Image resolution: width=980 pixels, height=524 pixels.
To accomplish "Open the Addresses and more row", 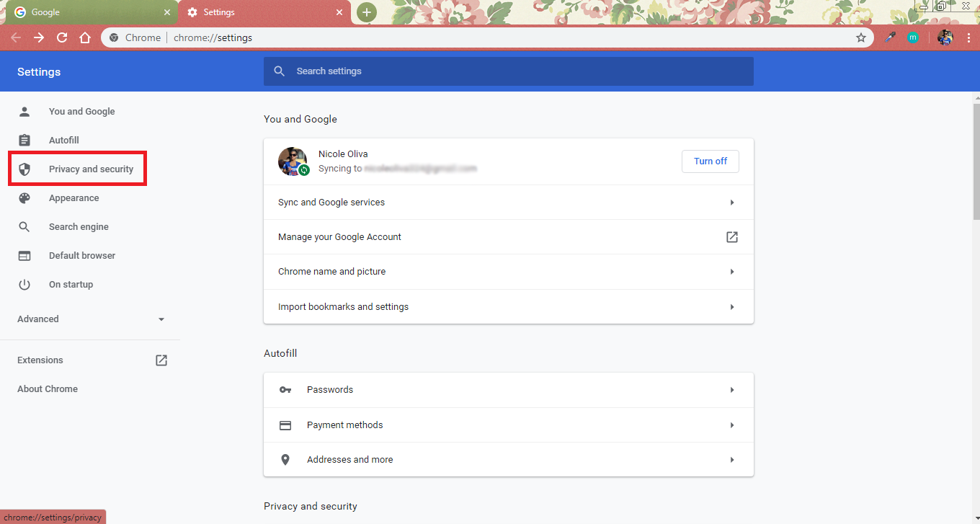I will 509,460.
